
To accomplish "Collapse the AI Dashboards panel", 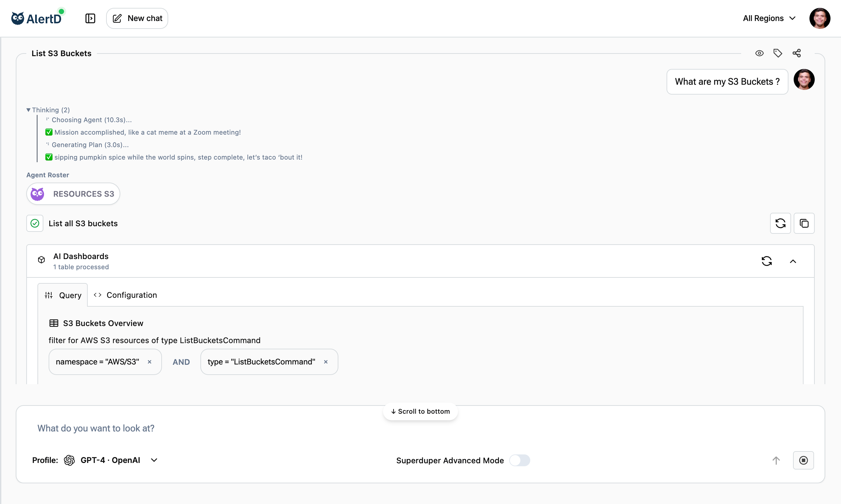I will click(x=793, y=261).
